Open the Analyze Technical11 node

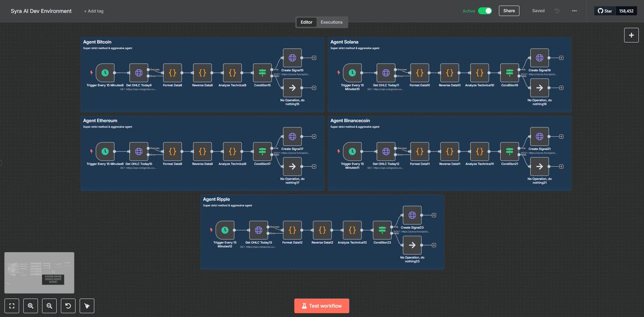(480, 151)
